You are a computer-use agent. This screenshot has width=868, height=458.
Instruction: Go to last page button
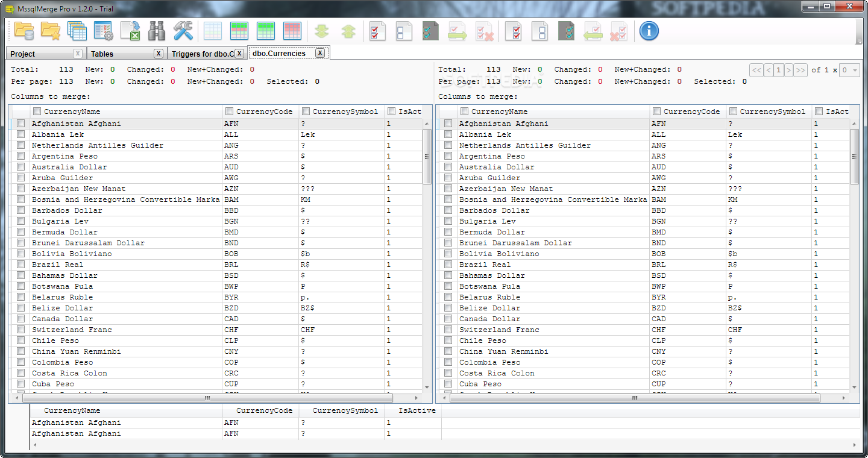pyautogui.click(x=800, y=70)
